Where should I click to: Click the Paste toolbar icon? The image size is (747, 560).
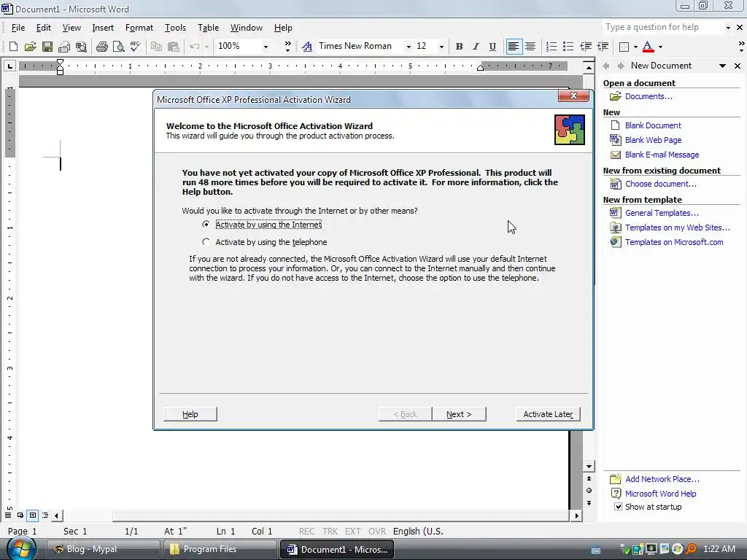[x=174, y=46]
